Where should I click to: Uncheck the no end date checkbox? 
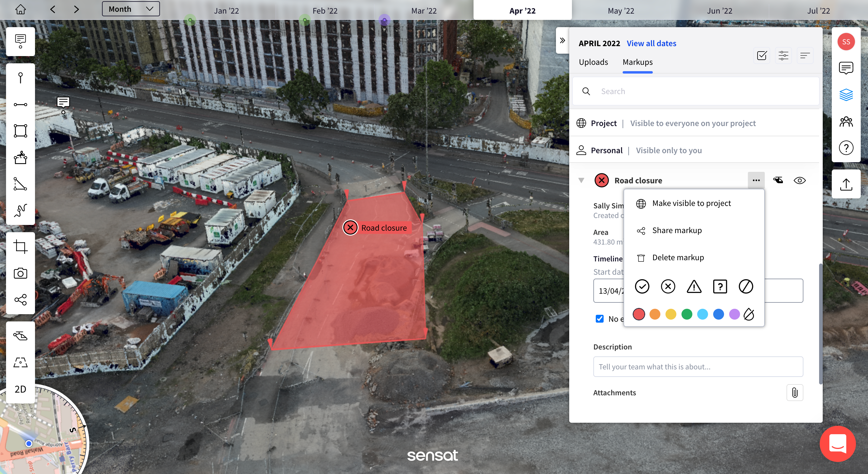pos(599,318)
